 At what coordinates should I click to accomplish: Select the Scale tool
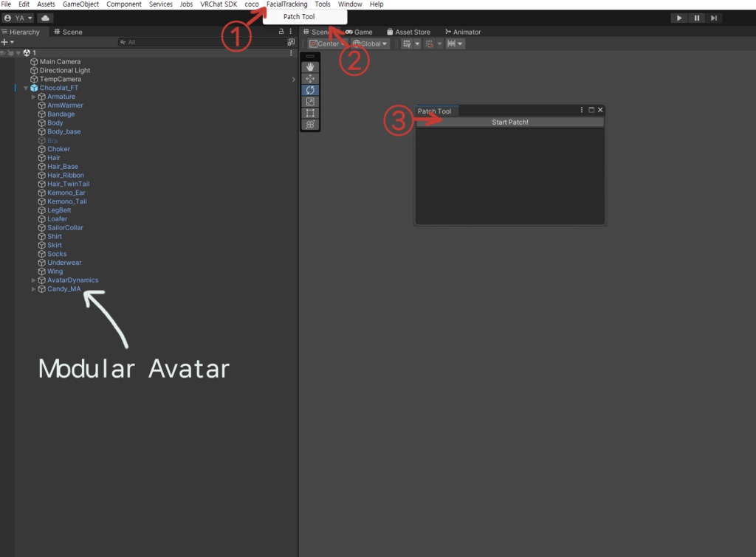[310, 102]
